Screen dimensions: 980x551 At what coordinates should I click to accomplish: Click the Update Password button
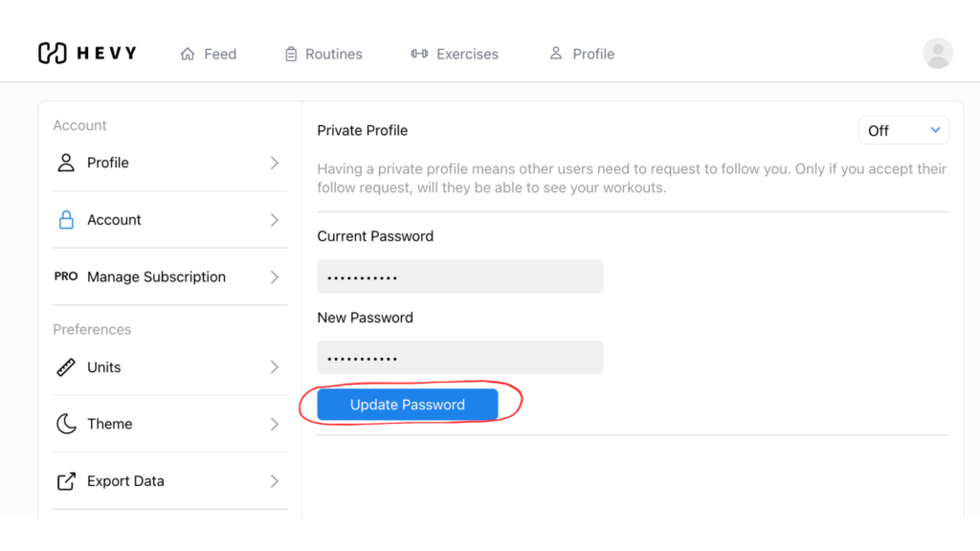(x=408, y=405)
